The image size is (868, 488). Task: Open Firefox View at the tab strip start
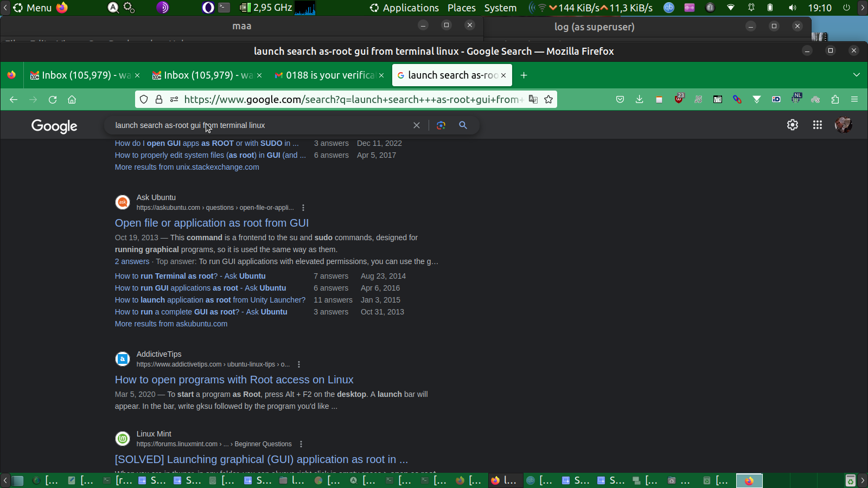click(11, 75)
